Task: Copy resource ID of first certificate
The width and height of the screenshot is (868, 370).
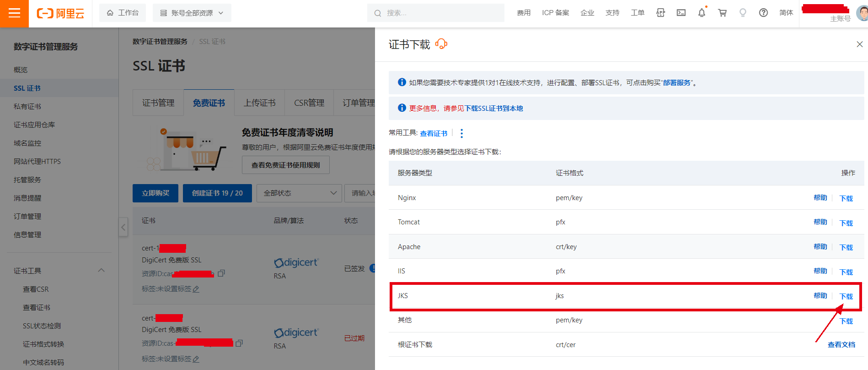Action: (x=221, y=273)
